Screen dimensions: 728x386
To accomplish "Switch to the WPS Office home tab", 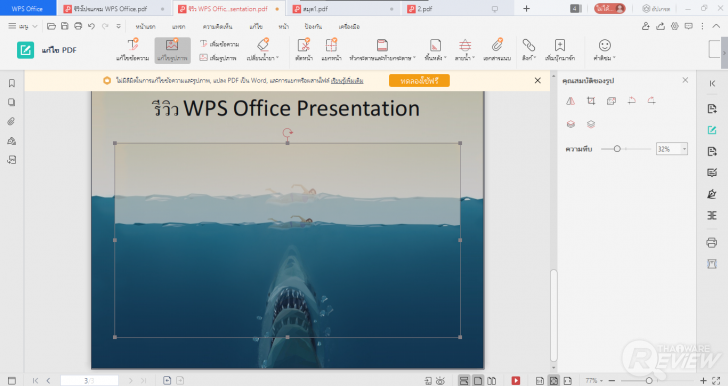I will pyautogui.click(x=27, y=8).
